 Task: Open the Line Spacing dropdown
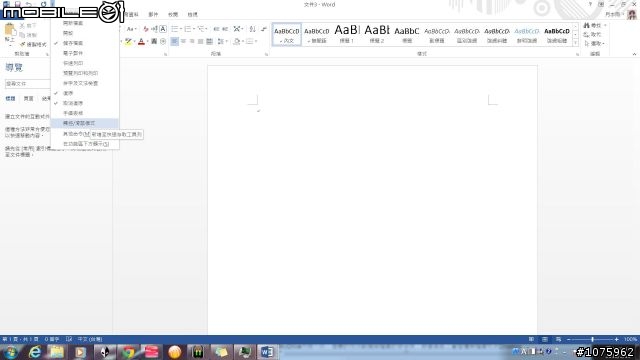click(x=221, y=41)
